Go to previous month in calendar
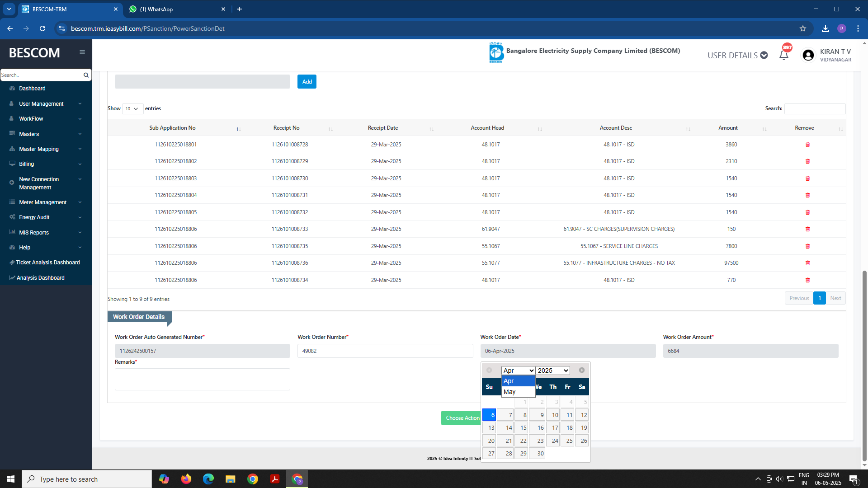Viewport: 868px width, 488px height. pyautogui.click(x=489, y=370)
